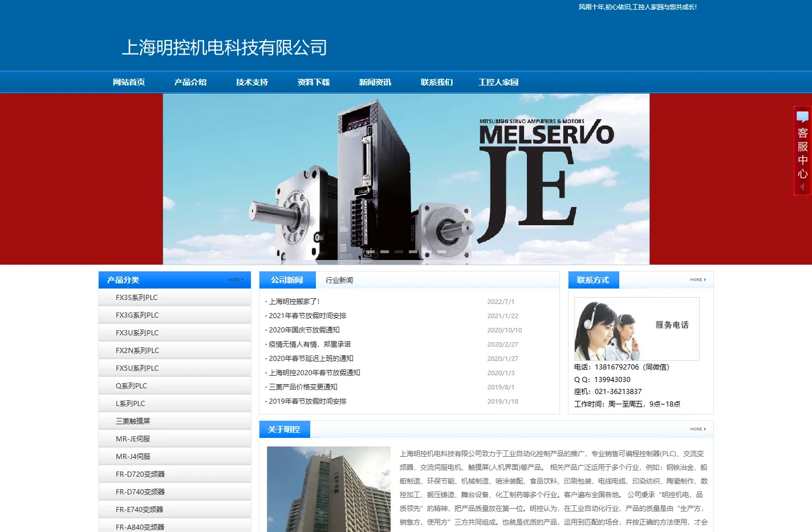Screen dimensions: 812x532
Task: Click the top slogan 风雨十年,初心依旧
Action: [638, 7]
